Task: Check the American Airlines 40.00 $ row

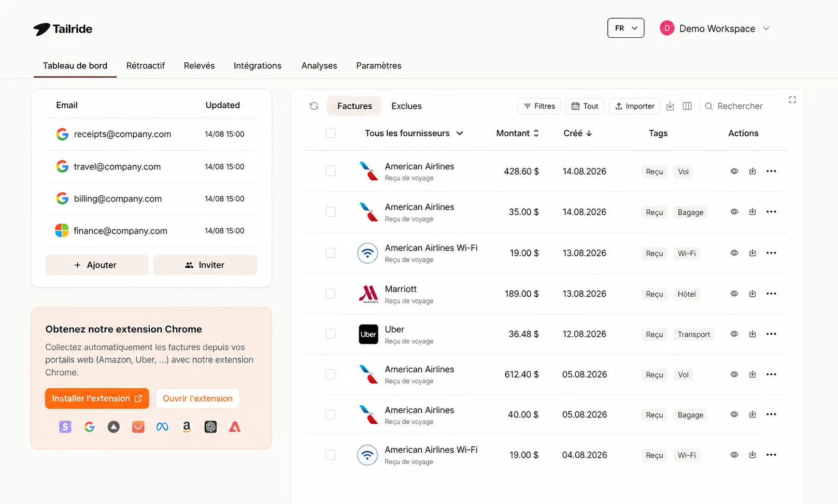Action: pyautogui.click(x=331, y=414)
